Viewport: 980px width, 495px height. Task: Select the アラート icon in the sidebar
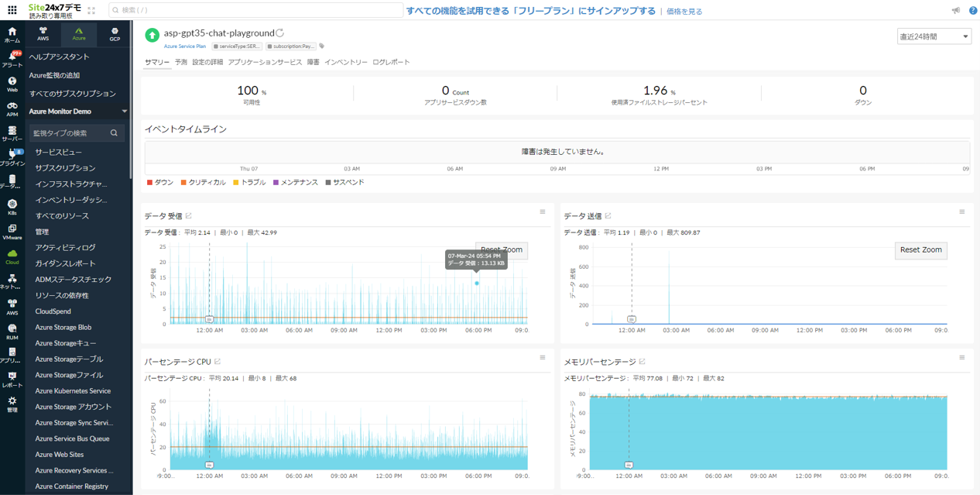coord(11,57)
